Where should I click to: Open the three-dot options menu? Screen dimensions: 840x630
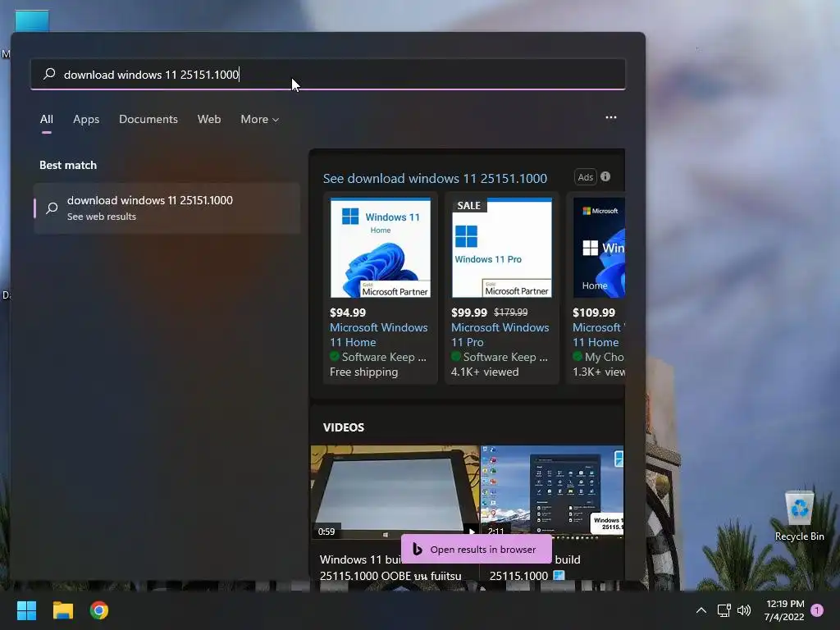[x=610, y=117]
